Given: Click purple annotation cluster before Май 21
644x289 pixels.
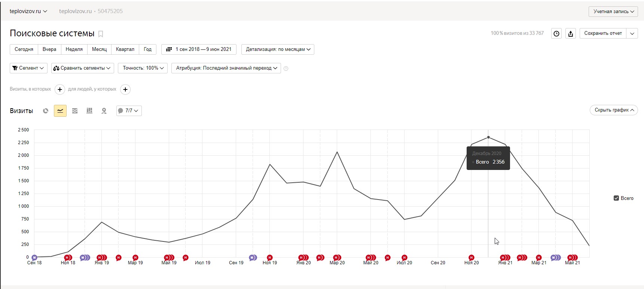Looking at the screenshot, I should click(x=556, y=258).
